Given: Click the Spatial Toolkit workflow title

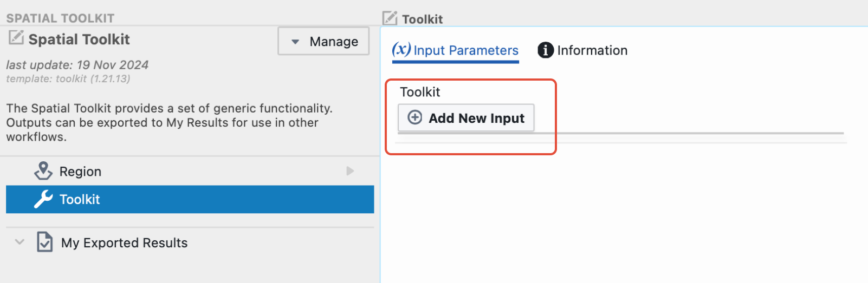Looking at the screenshot, I should click(79, 39).
